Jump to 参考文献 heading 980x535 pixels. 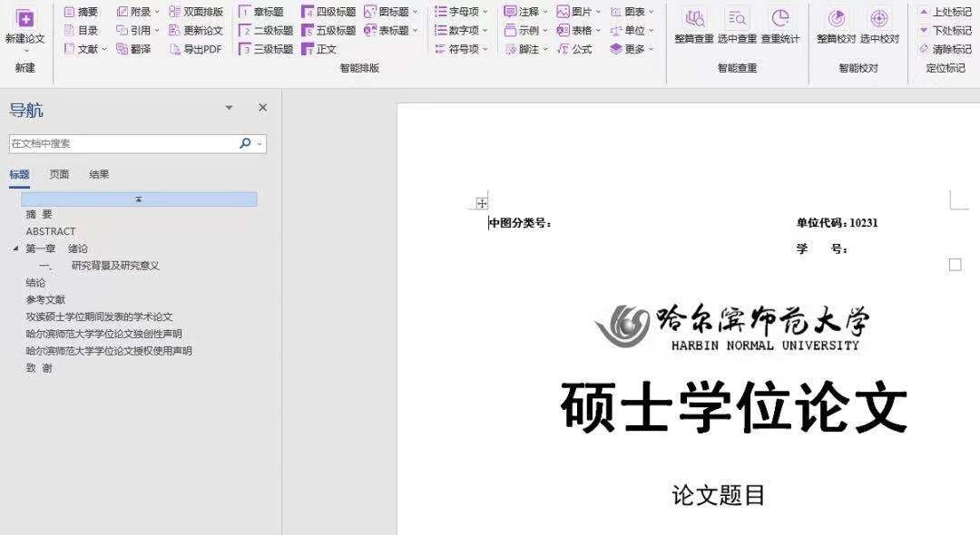(x=45, y=299)
